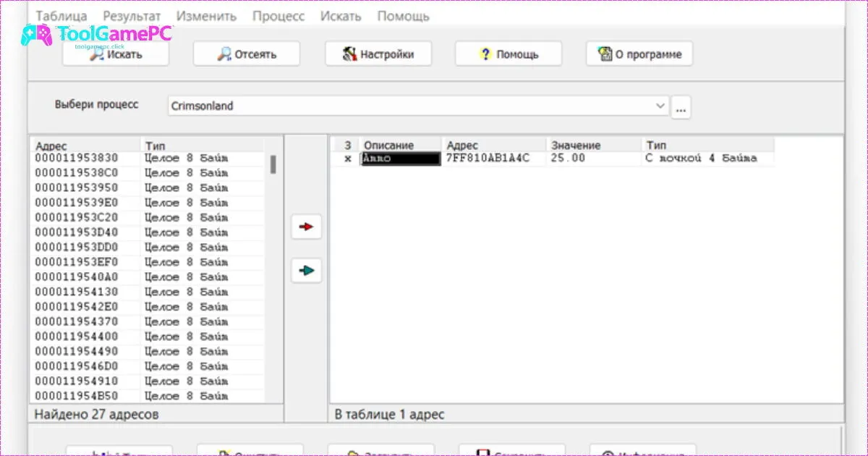
Task: Click the three-dots button beside the process list
Action: [x=681, y=107]
